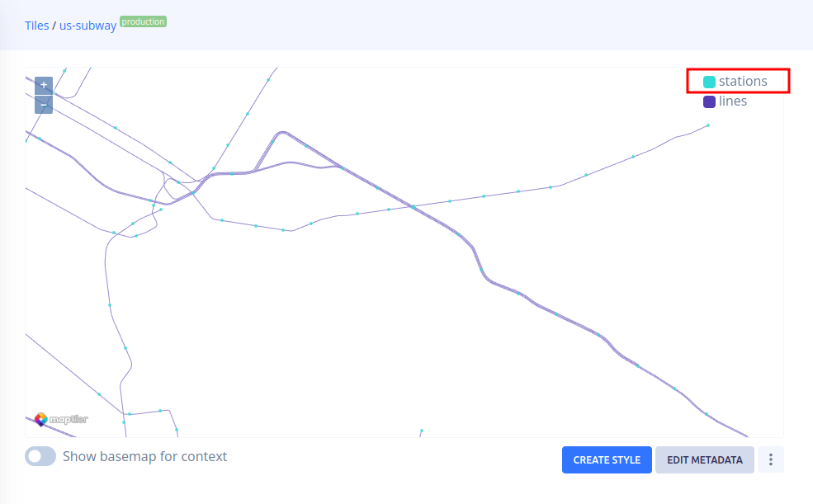Screen dimensions: 813x504
Task: Click the purple lines legend icon
Action: 709,101
